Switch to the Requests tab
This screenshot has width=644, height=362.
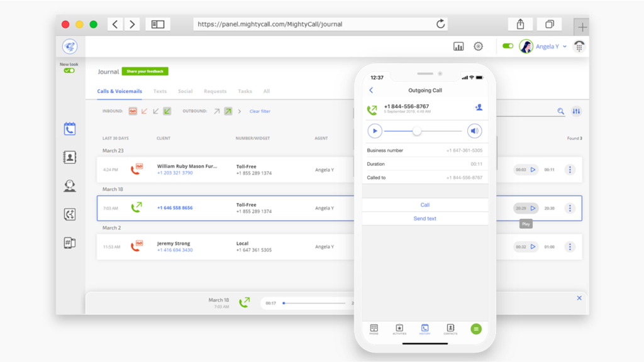click(x=215, y=90)
